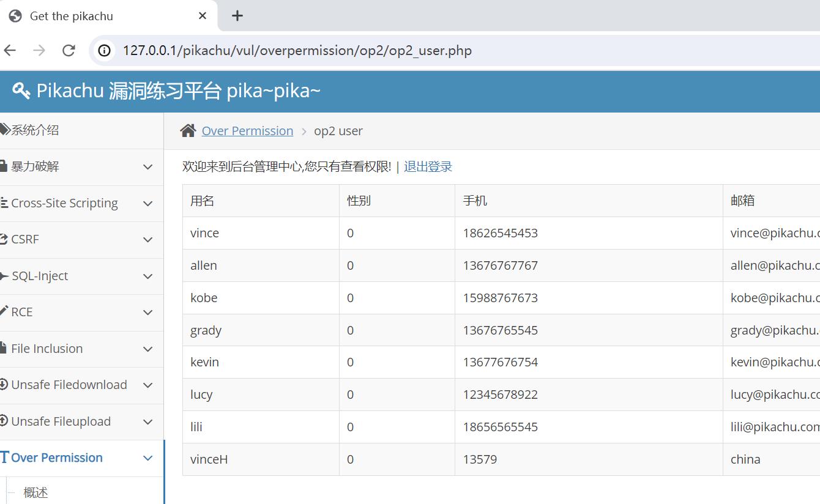Open 暴力破解 sidebar menu
The height and width of the screenshot is (504, 820).
pos(81,167)
